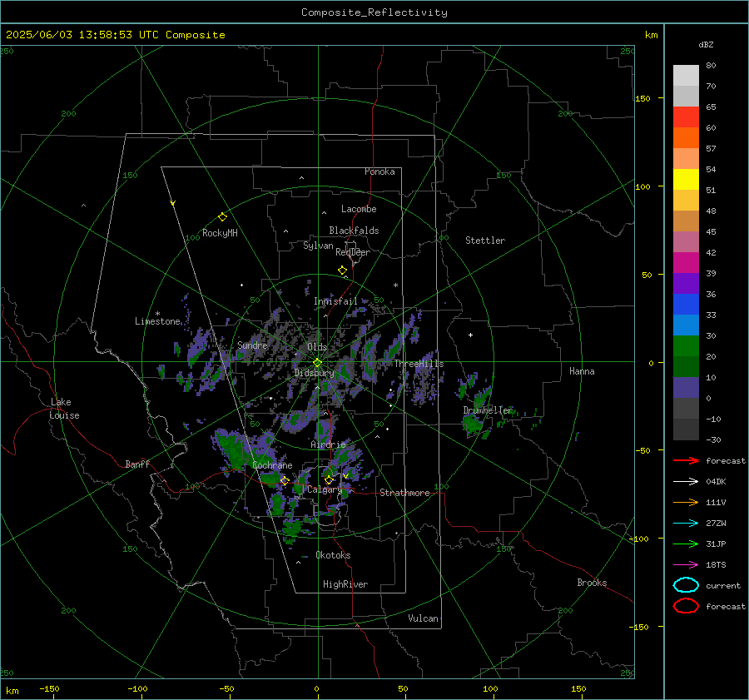This screenshot has width=749, height=700.
Task: Click the Drumheller label on the map
Action: tap(488, 410)
